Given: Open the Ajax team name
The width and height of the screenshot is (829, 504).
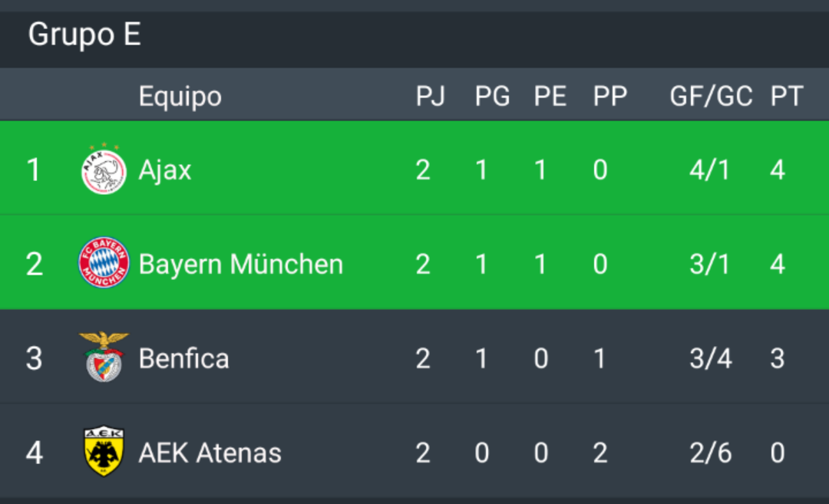Looking at the screenshot, I should click(x=165, y=170).
